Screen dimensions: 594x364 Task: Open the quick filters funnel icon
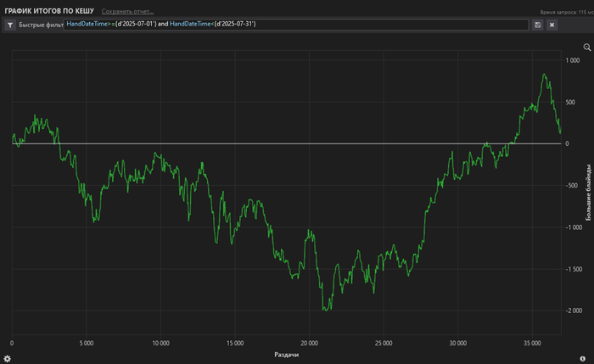click(10, 25)
